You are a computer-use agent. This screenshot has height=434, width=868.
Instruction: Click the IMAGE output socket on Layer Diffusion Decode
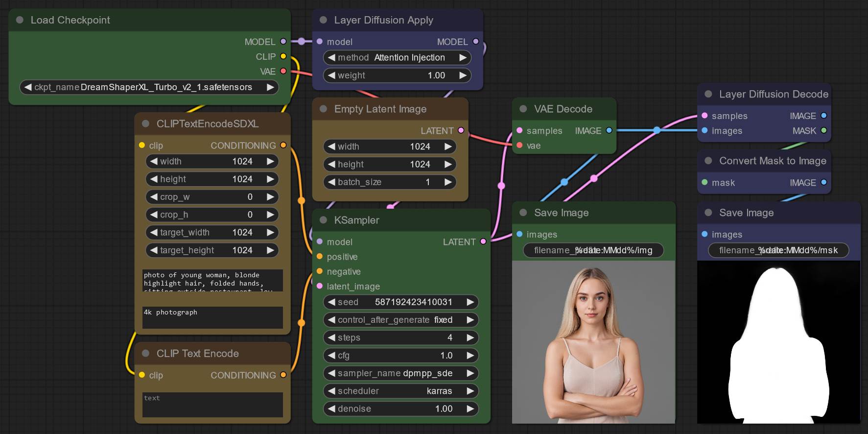824,116
